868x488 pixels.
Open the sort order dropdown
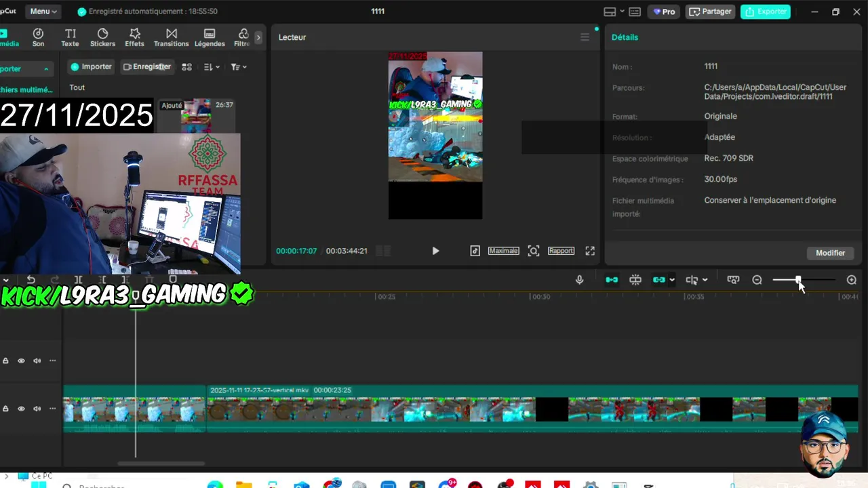tap(212, 67)
